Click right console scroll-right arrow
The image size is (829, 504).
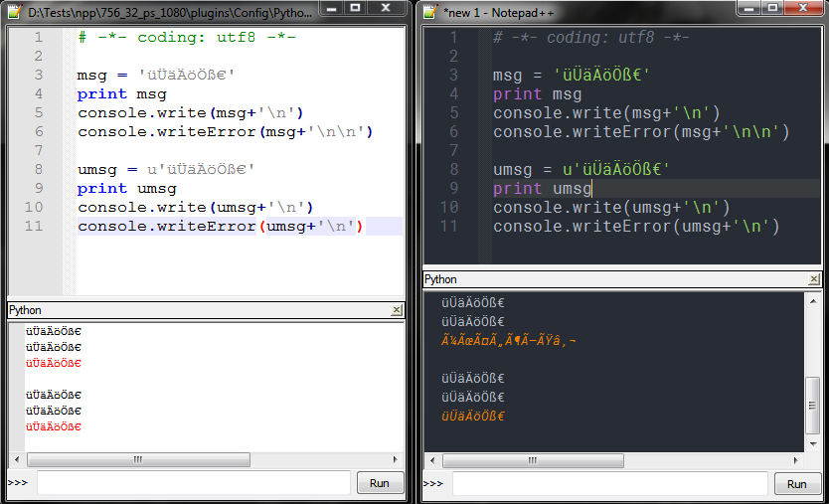pos(795,460)
